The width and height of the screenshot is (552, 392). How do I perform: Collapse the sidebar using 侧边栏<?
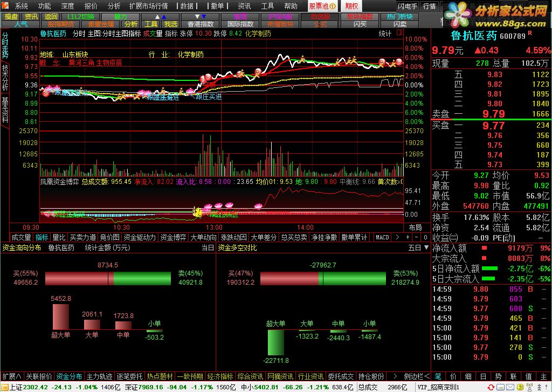tap(417, 376)
